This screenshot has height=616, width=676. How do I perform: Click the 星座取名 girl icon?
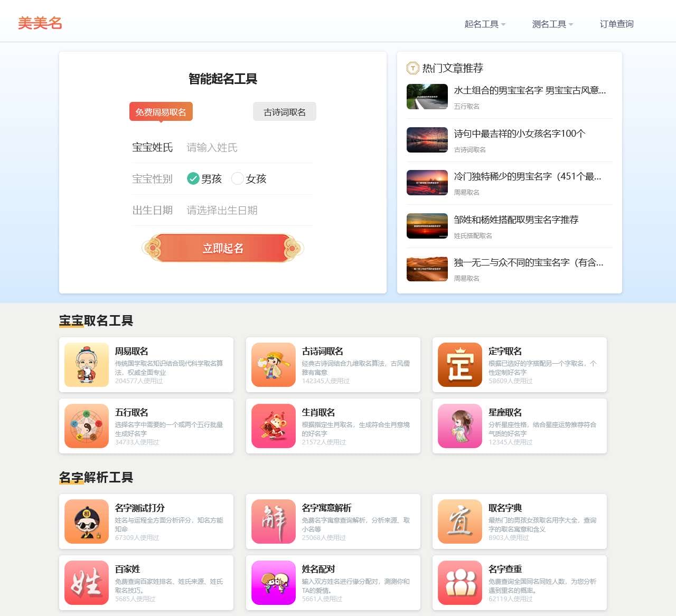tap(460, 426)
